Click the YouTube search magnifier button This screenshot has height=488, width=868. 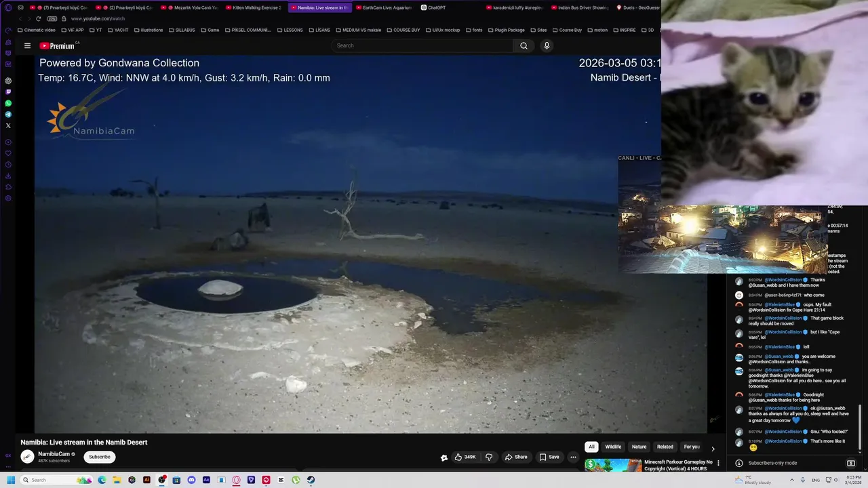524,45
